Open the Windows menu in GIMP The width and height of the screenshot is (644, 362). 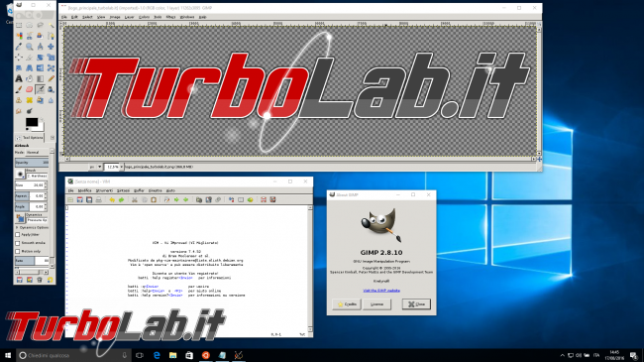click(187, 17)
